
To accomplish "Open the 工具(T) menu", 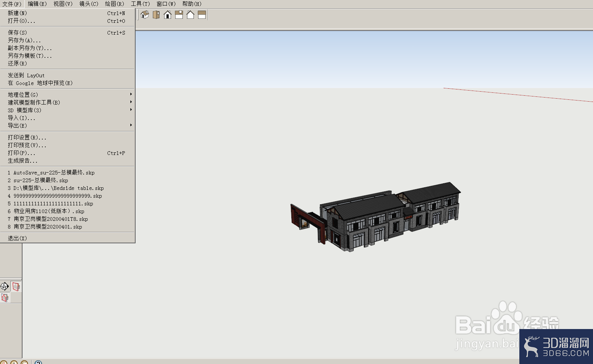I will (x=140, y=4).
